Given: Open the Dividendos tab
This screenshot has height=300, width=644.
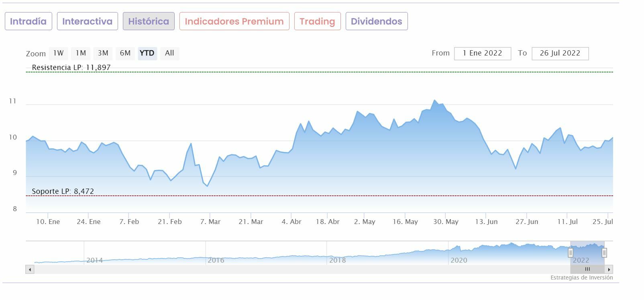Looking at the screenshot, I should pos(376,21).
